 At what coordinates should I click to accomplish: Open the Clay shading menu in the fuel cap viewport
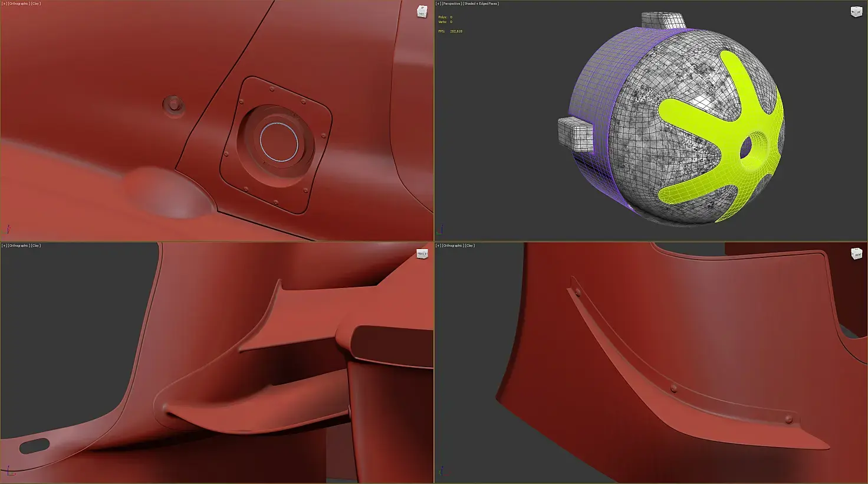[35, 4]
